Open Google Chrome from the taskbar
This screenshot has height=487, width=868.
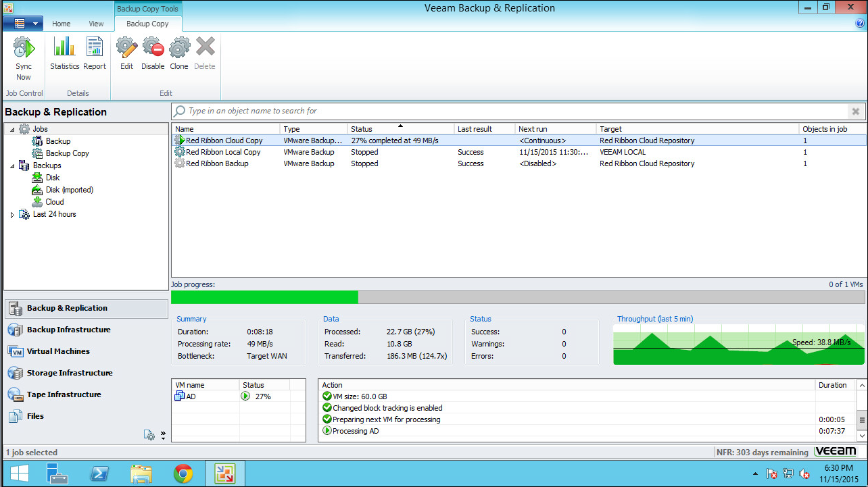183,474
